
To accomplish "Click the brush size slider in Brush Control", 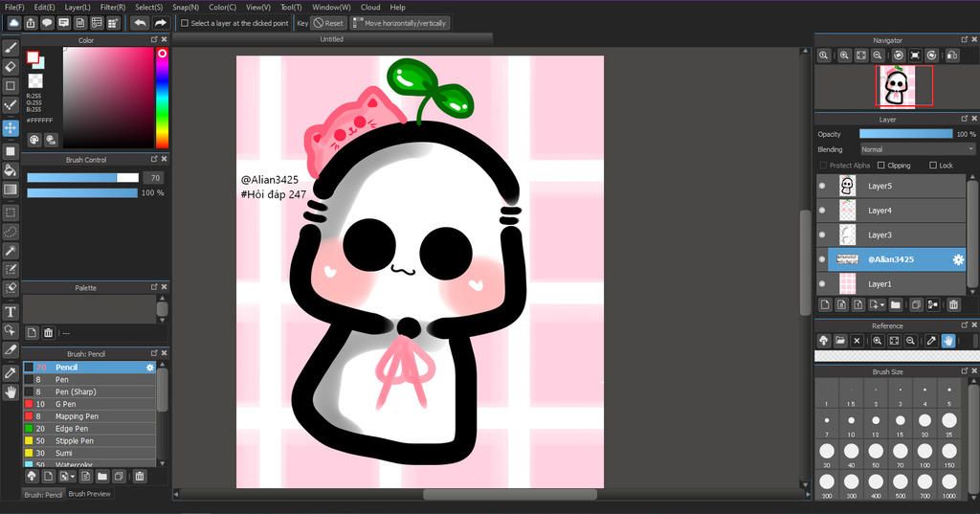I will (x=82, y=178).
